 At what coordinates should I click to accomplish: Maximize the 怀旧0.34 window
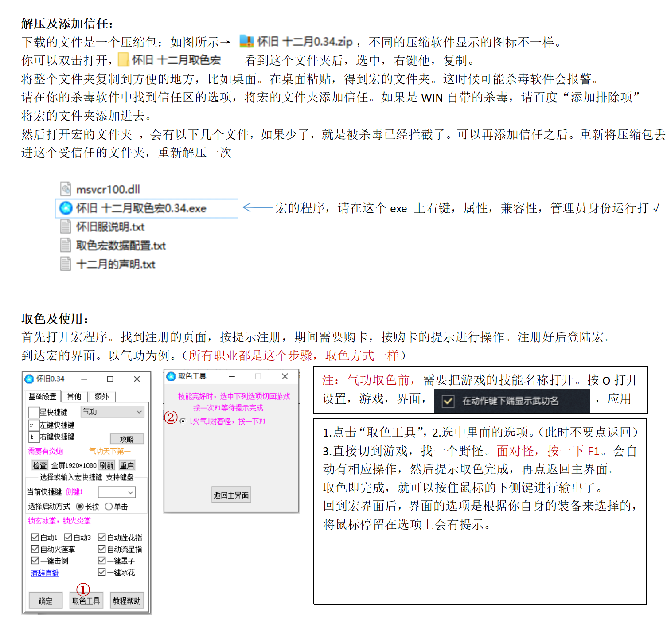click(x=110, y=379)
